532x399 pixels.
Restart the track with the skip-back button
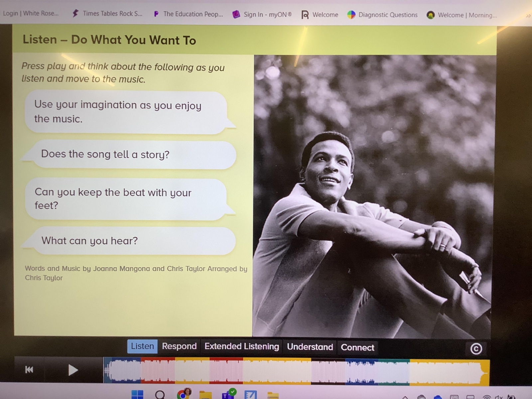[x=29, y=369]
